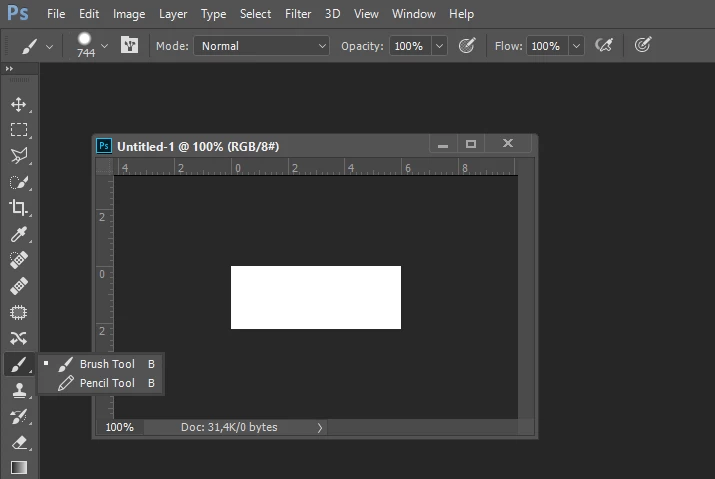Select the Eyedropper tool

click(x=19, y=234)
